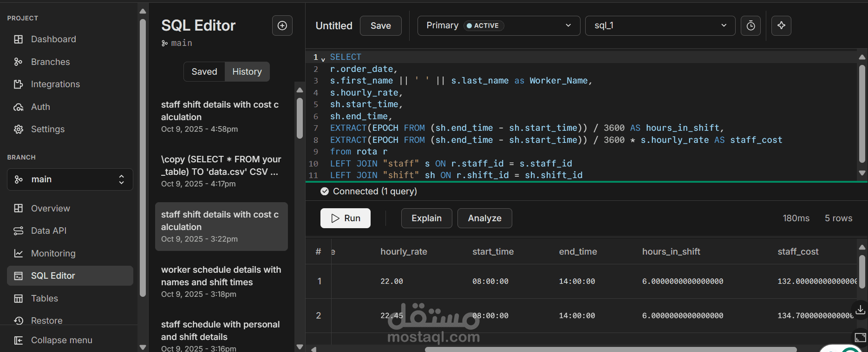Create new query with plus icon
This screenshot has height=352, width=868.
coord(282,26)
